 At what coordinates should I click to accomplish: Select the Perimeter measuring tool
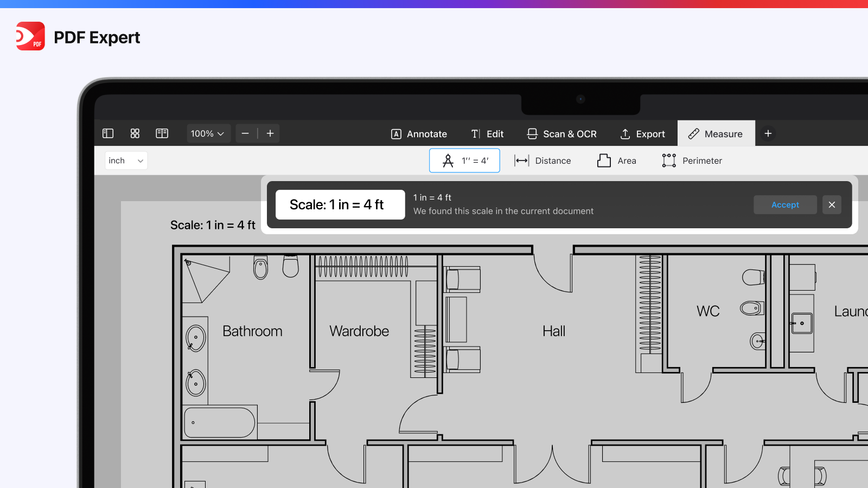[x=692, y=160]
